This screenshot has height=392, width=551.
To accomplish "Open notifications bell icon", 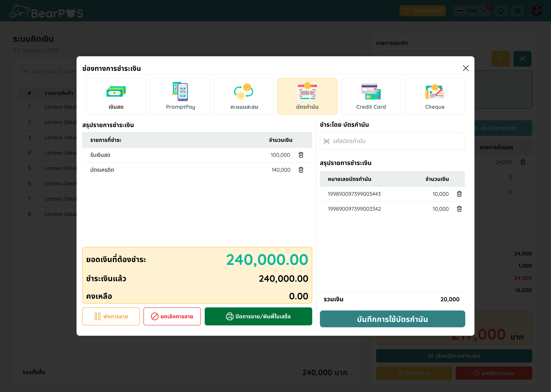I will click(501, 11).
